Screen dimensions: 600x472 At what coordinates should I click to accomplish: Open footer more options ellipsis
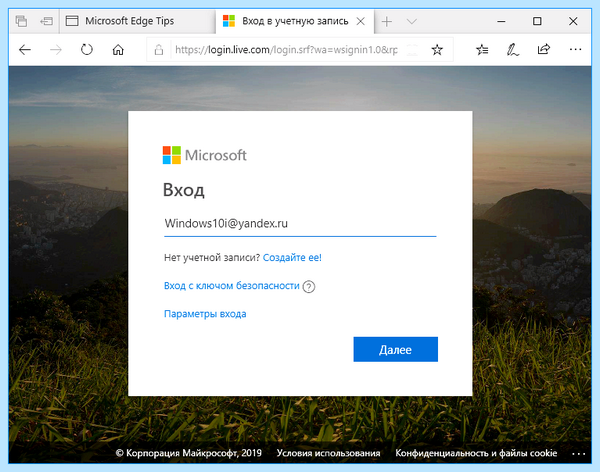pos(579,454)
